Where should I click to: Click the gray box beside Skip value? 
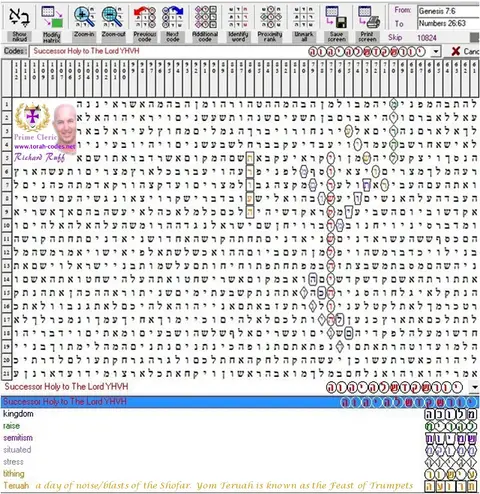tap(475, 37)
